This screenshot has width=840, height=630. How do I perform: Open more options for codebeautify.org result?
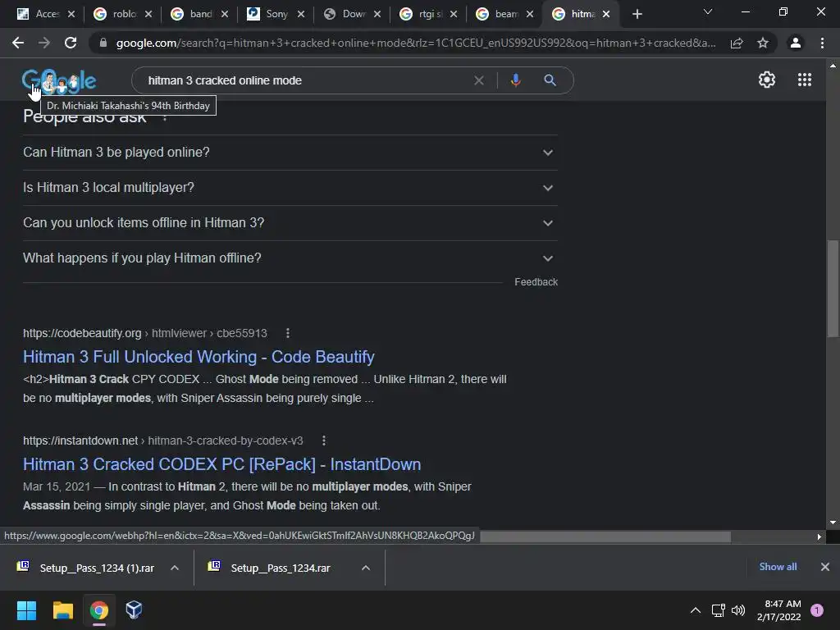(x=288, y=333)
